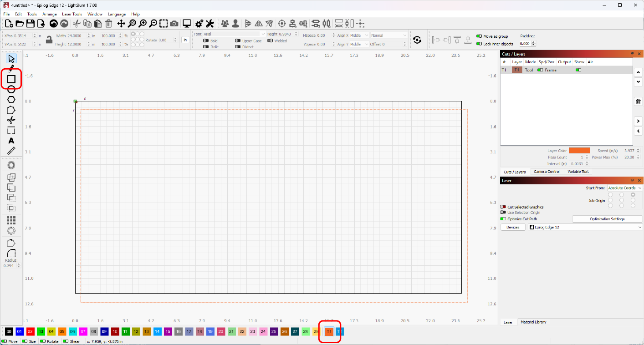Viewport: 644px width, 345px height.
Task: Click the Devices button
Action: click(x=513, y=227)
